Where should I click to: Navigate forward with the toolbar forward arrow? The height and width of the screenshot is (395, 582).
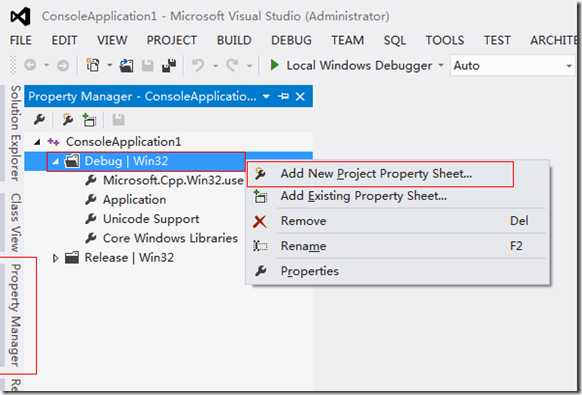63,66
